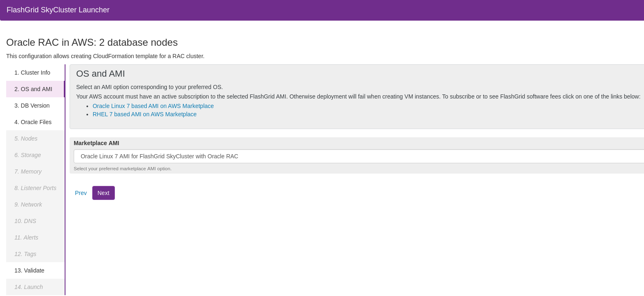Go to the Network step

[28, 204]
